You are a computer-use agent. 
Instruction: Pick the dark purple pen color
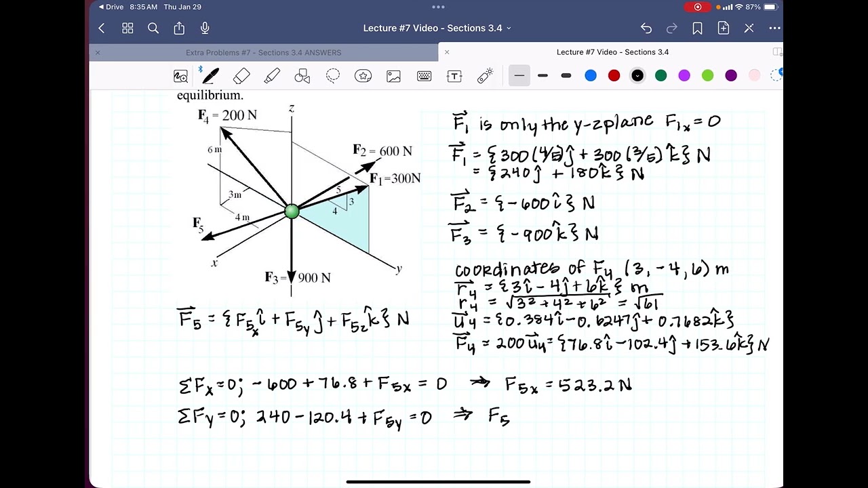pos(731,76)
